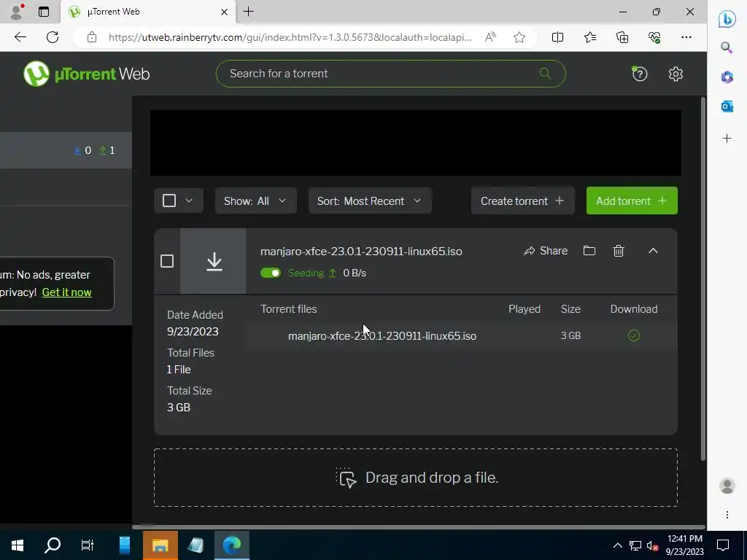Open Browser essentials heart icon
747x560 pixels.
tap(654, 37)
